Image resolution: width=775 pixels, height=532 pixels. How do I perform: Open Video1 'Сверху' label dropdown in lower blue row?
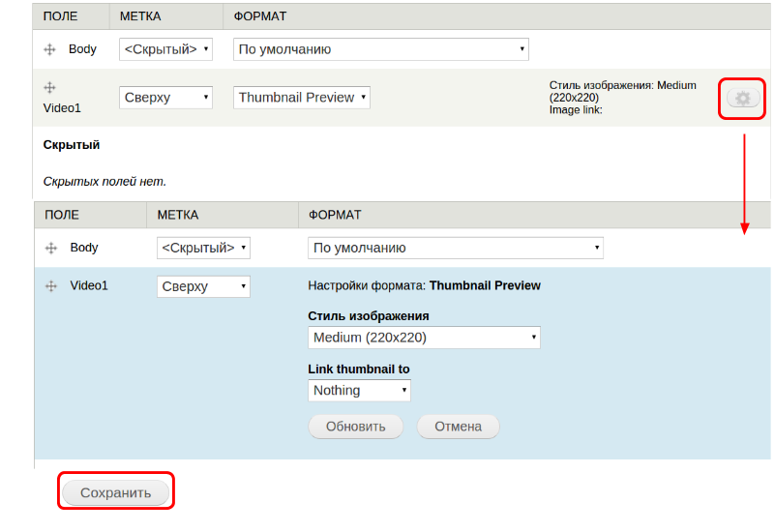tap(203, 286)
